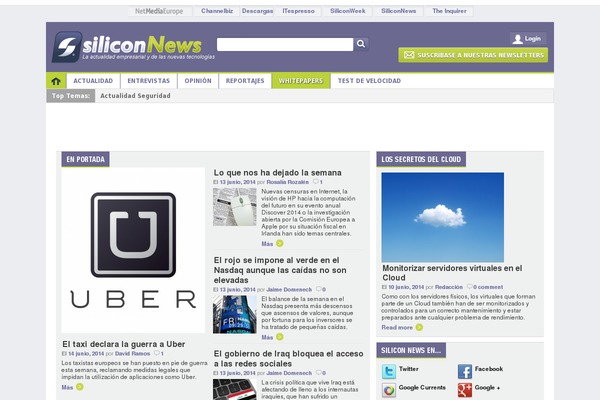Click author Jaime Domenech on Nasdaq article

click(x=289, y=289)
